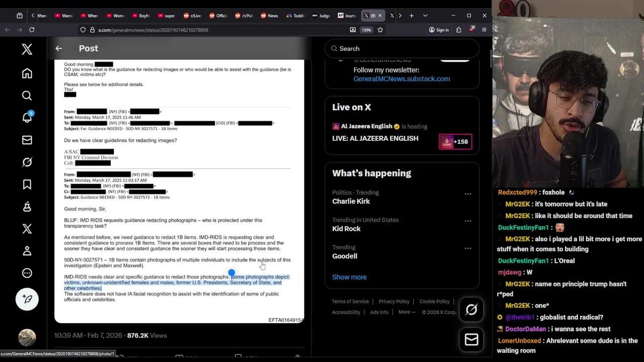The height and width of the screenshot is (362, 644).
Task: Click the X logo in the left sidebar
Action: 27,49
